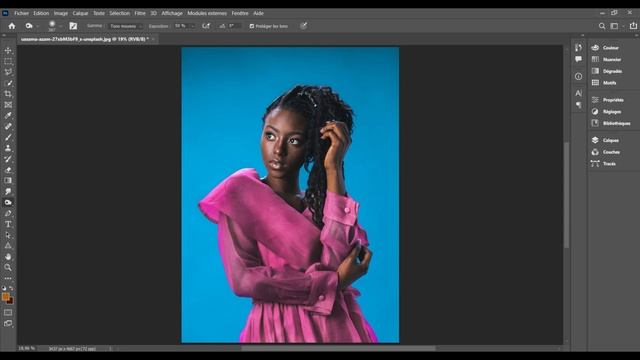This screenshot has height=360, width=640.
Task: Open the Dodge tool preset dropdown
Action: (38, 26)
